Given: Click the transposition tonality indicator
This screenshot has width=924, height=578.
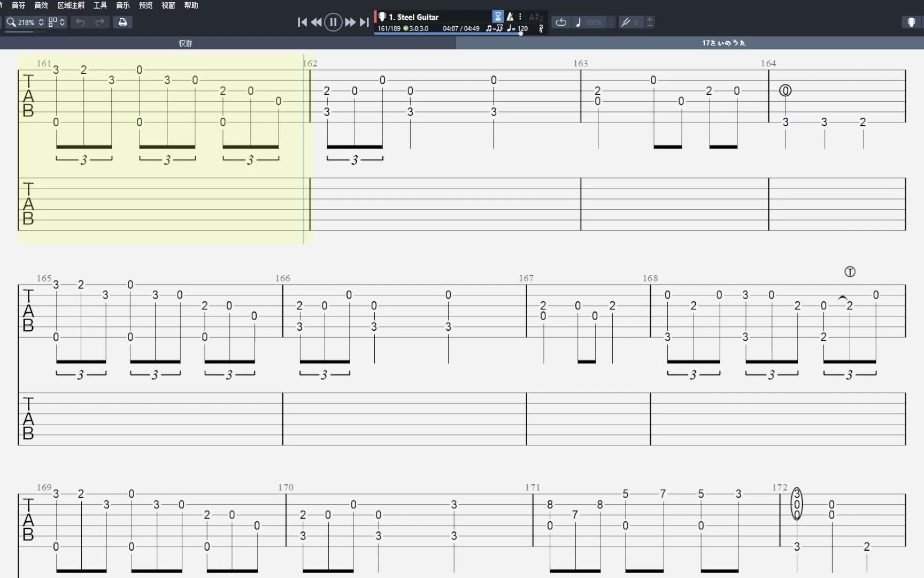Looking at the screenshot, I should (536, 17).
